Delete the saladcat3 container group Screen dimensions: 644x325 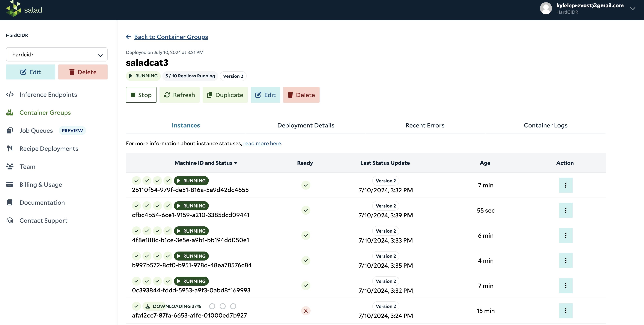tap(301, 95)
